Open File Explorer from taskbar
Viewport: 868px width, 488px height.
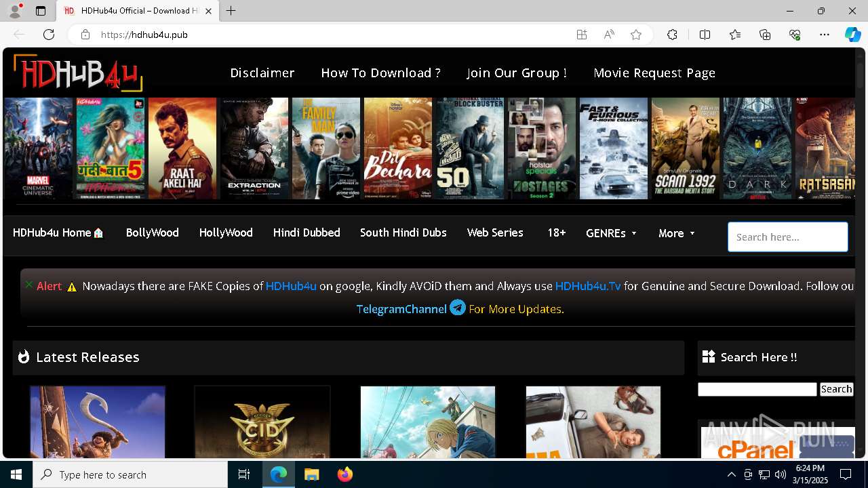click(311, 474)
